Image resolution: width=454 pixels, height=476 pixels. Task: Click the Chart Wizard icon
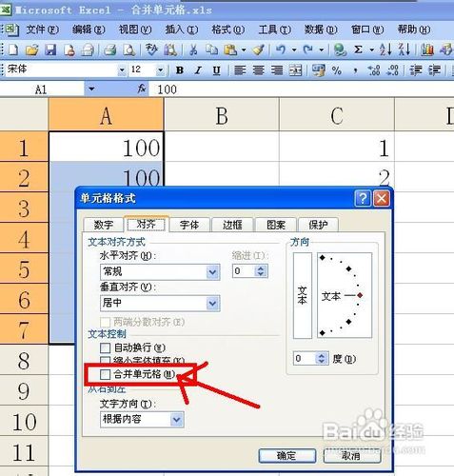coord(427,50)
